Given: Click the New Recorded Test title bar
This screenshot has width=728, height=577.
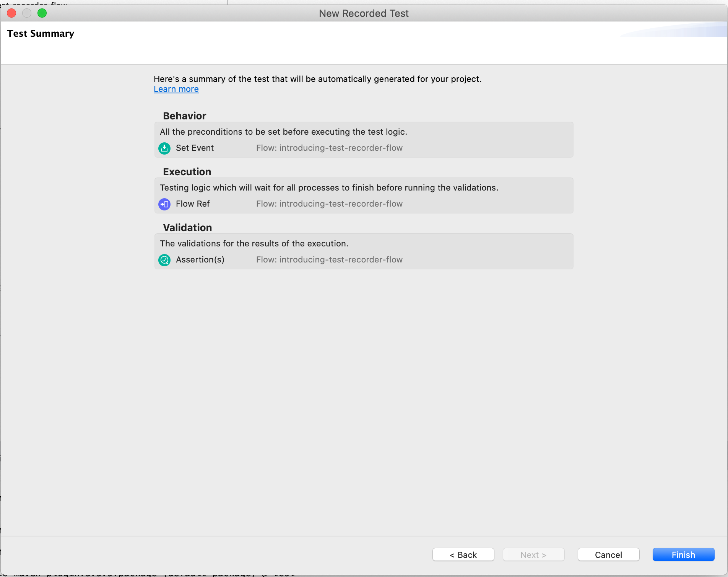Looking at the screenshot, I should [364, 13].
